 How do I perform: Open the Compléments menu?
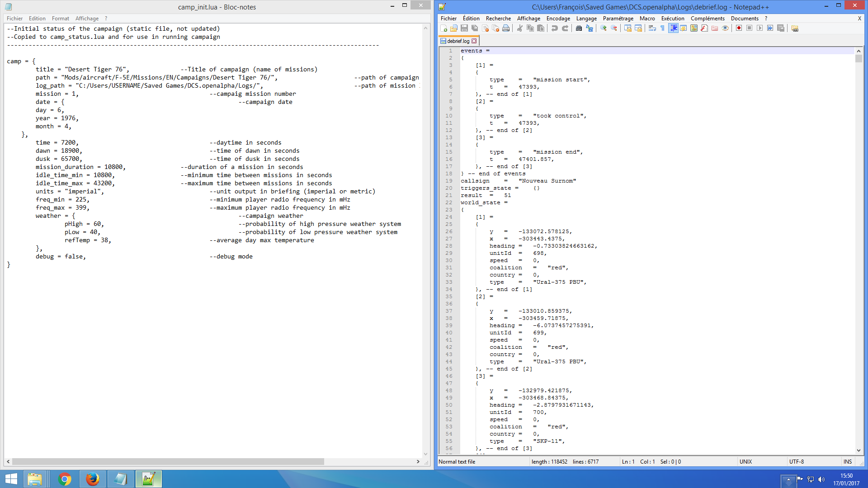(708, 19)
